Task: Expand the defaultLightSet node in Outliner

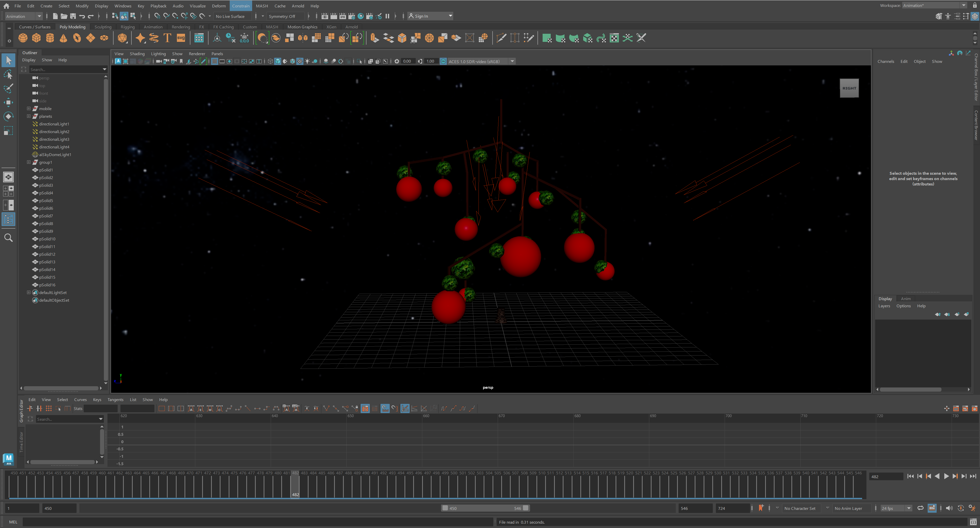Action: point(29,292)
